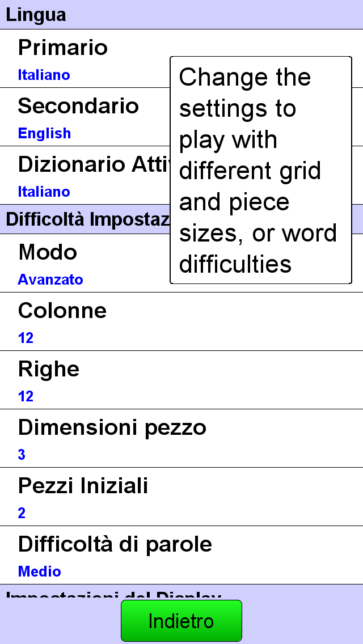Click the blue Medio value text
The height and width of the screenshot is (644, 363).
(x=40, y=571)
